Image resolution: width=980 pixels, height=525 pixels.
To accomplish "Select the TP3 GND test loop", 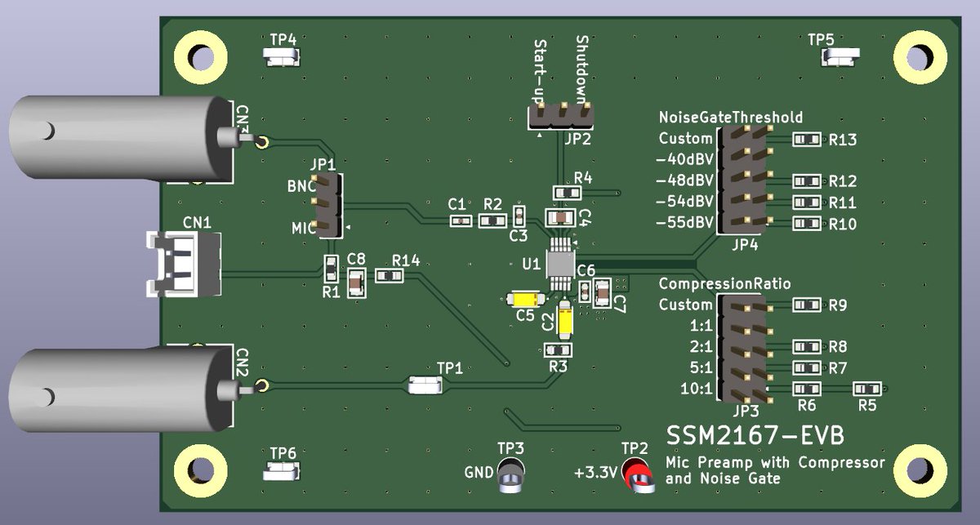I will coord(510,477).
